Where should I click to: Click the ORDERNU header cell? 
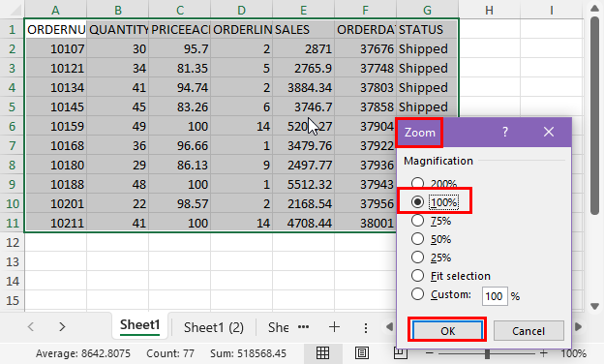pyautogui.click(x=56, y=29)
